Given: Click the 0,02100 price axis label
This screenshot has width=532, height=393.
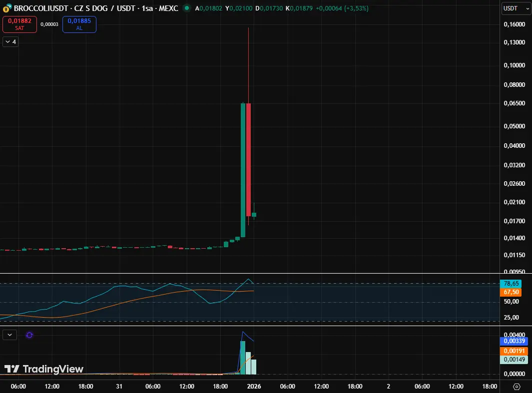Looking at the screenshot, I should (515, 202).
